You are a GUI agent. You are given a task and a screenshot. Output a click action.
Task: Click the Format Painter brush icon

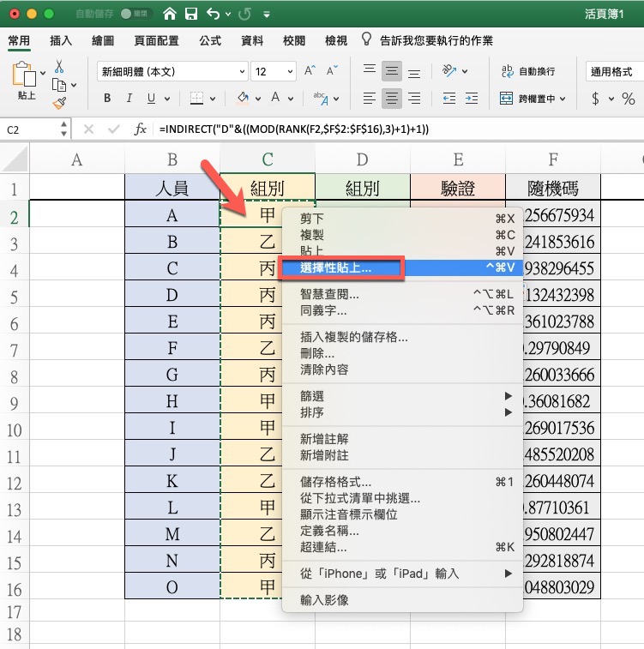coord(59,103)
